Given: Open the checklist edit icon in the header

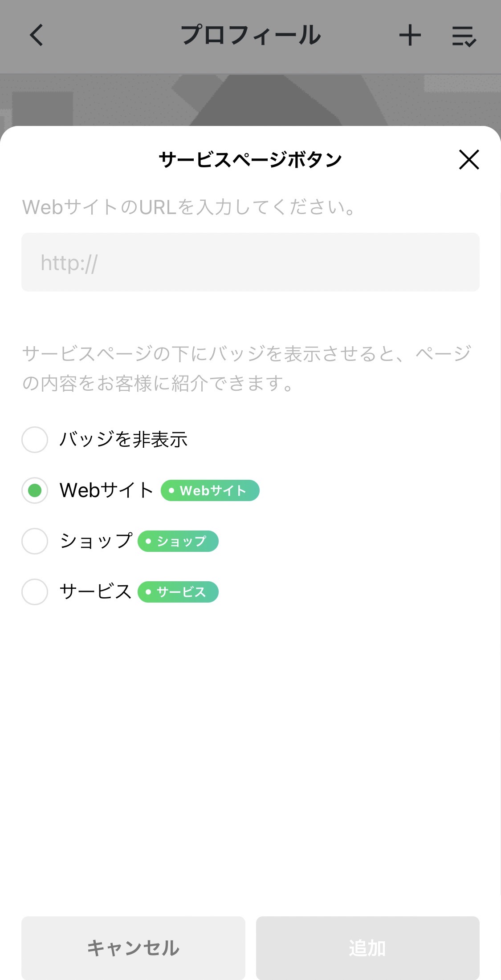Looking at the screenshot, I should pyautogui.click(x=464, y=36).
